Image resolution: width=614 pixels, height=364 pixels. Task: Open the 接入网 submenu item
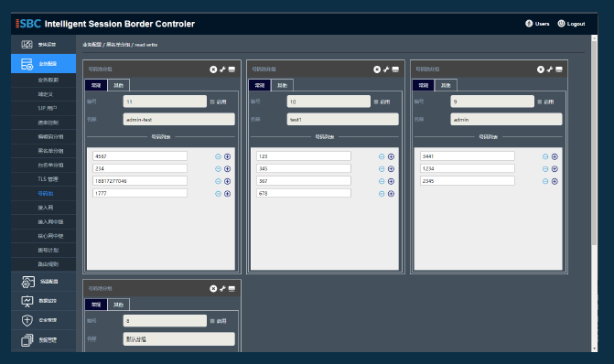point(44,208)
